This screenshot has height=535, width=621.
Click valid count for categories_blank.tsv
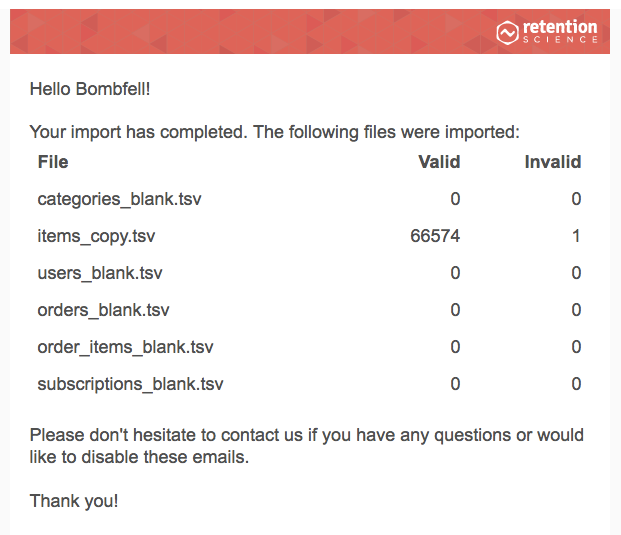coord(455,199)
